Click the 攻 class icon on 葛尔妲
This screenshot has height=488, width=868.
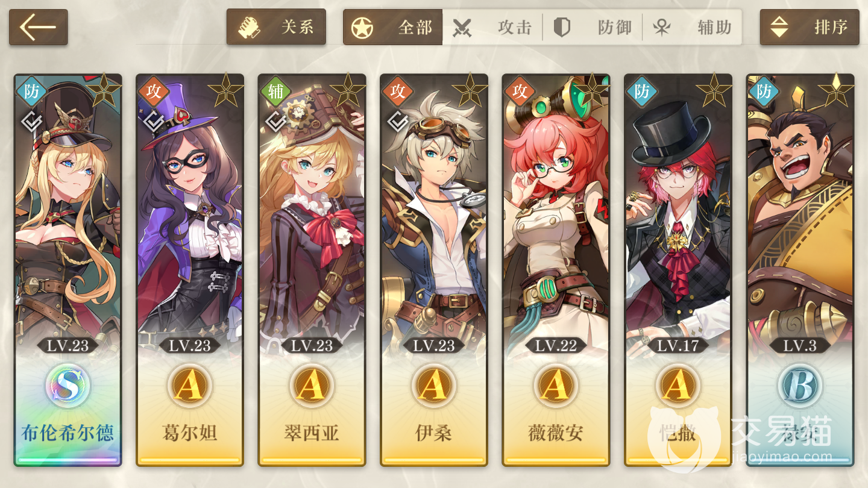click(153, 92)
